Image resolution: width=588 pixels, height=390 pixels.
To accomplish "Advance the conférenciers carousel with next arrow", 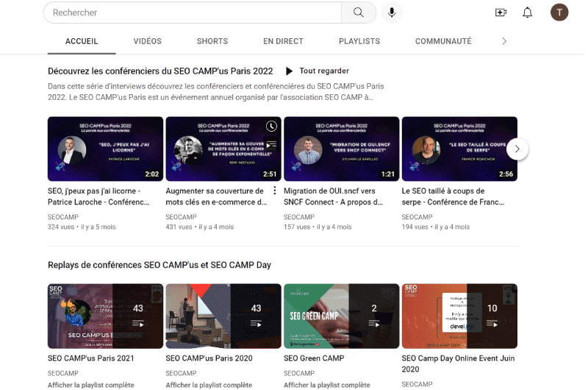I will pyautogui.click(x=517, y=149).
